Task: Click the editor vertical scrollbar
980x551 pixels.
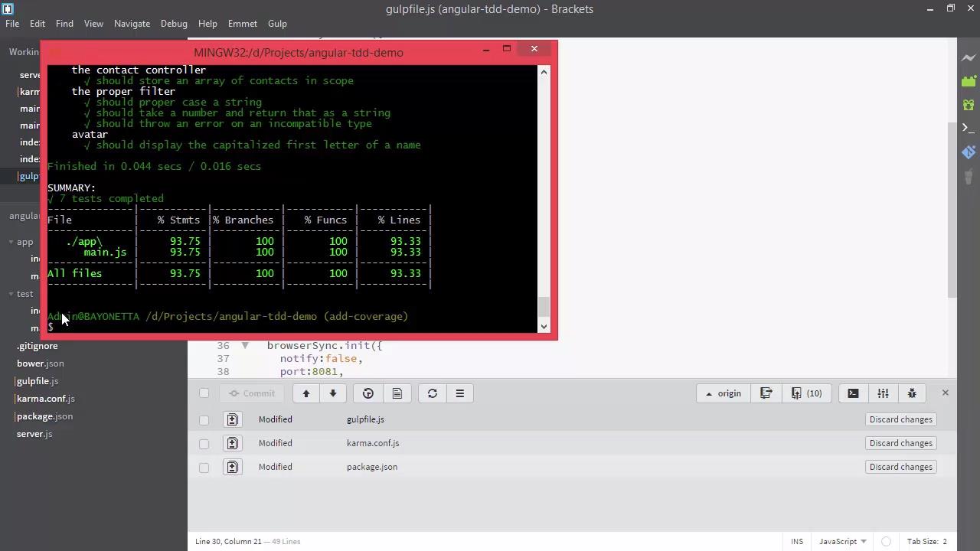Action: click(x=952, y=210)
